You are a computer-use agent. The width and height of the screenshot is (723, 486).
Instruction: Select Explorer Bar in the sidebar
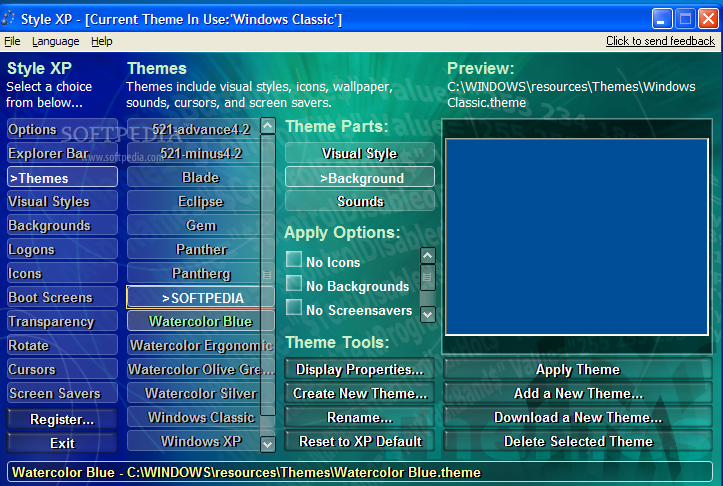62,154
